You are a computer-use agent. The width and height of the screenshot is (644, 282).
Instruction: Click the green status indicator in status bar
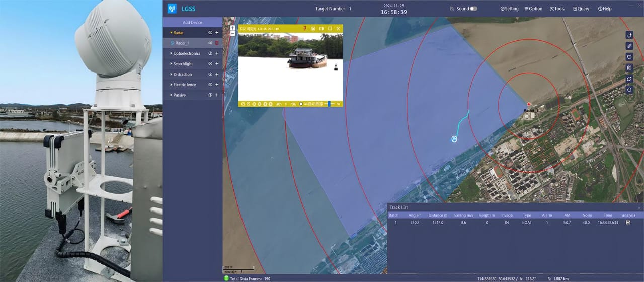(x=226, y=278)
